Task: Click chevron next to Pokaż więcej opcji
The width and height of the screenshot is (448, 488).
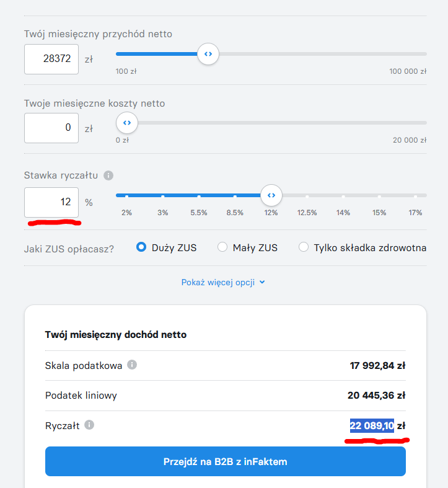Action: coord(262,282)
